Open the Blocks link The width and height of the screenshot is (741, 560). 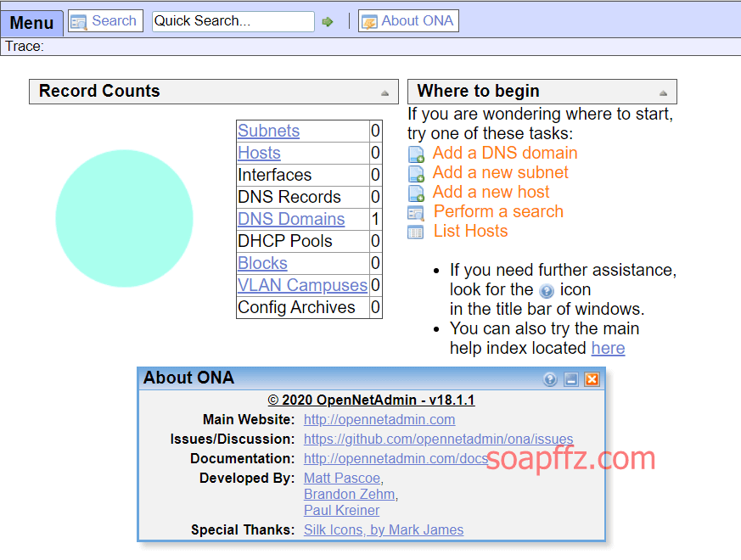(262, 263)
